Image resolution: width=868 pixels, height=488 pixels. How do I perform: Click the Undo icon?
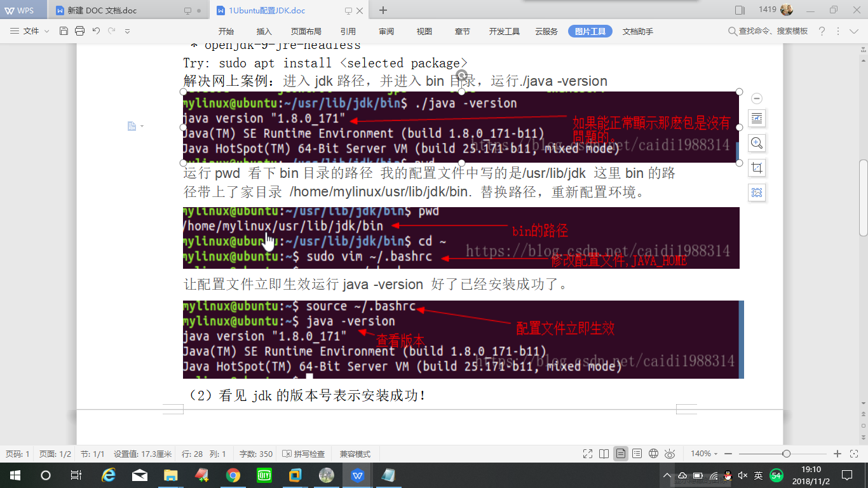[97, 30]
